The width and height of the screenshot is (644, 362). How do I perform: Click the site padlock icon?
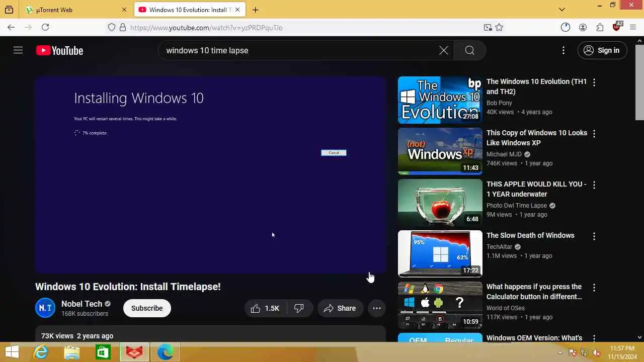pos(123,28)
